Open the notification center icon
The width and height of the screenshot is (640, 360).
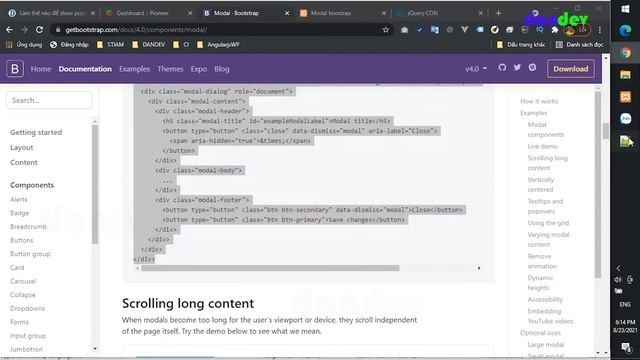[625, 347]
